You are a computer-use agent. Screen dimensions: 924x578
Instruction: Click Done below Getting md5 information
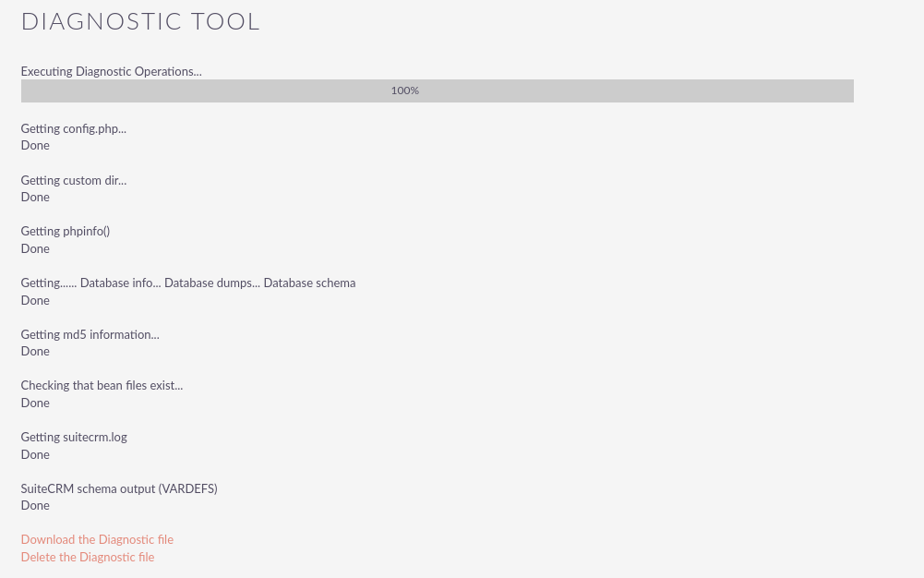coord(35,352)
